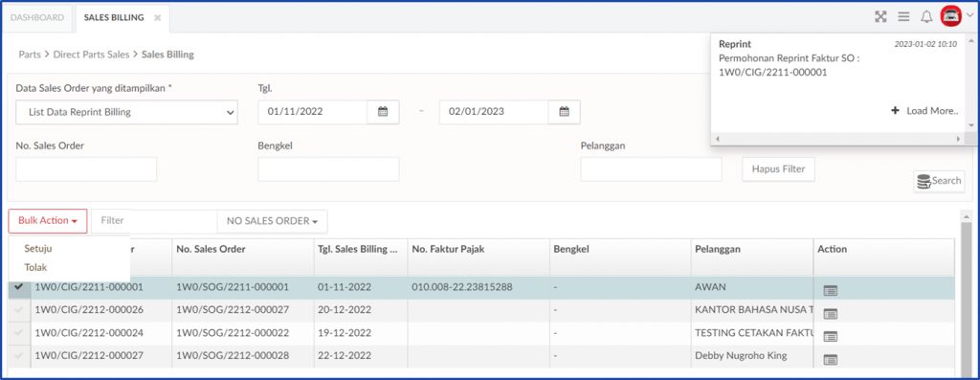This screenshot has width=980, height=380.
Task: Focus the No. Sales Order input
Action: [x=86, y=169]
